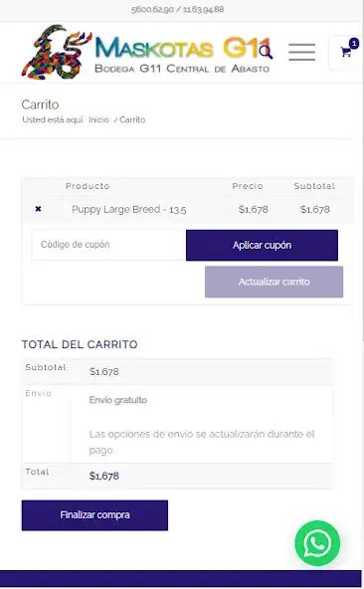Image resolution: width=364 pixels, height=589 pixels.
Task: Click Actualizar carrito button
Action: (273, 282)
